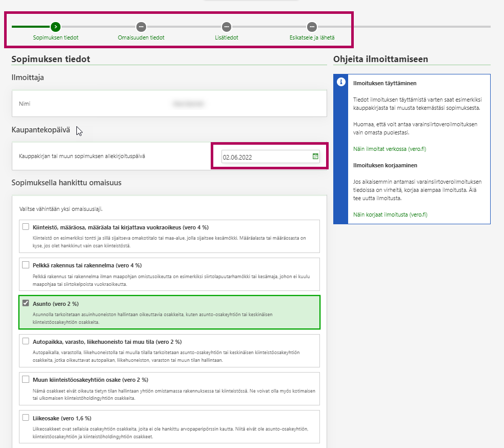Click the blue info icon in guidance panel
Viewport: 504px width, 448px height.
[340, 82]
